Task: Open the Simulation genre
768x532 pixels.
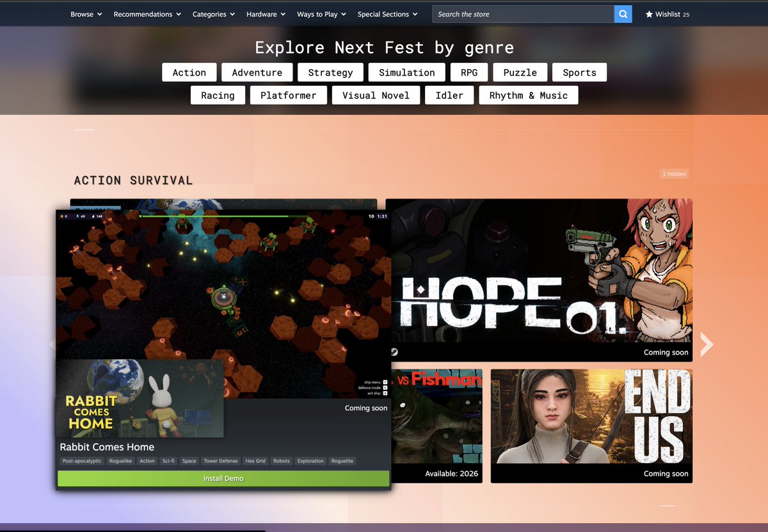Action: pos(407,72)
